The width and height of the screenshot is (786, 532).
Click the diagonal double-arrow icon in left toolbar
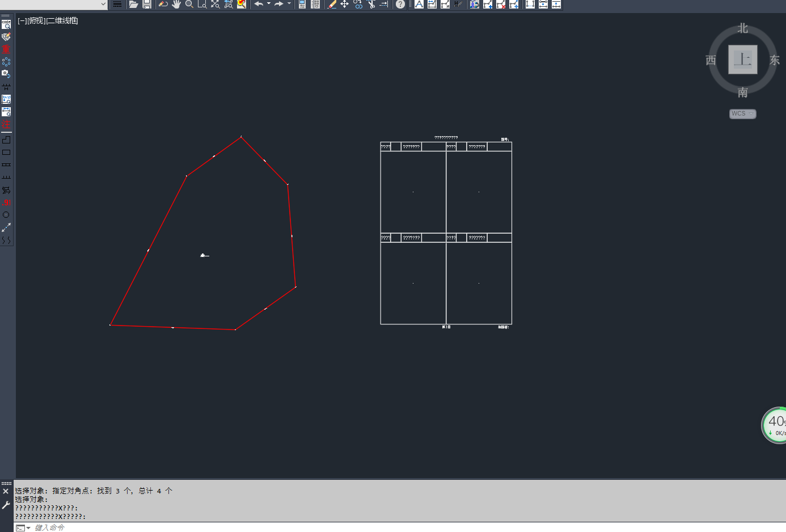click(6, 227)
